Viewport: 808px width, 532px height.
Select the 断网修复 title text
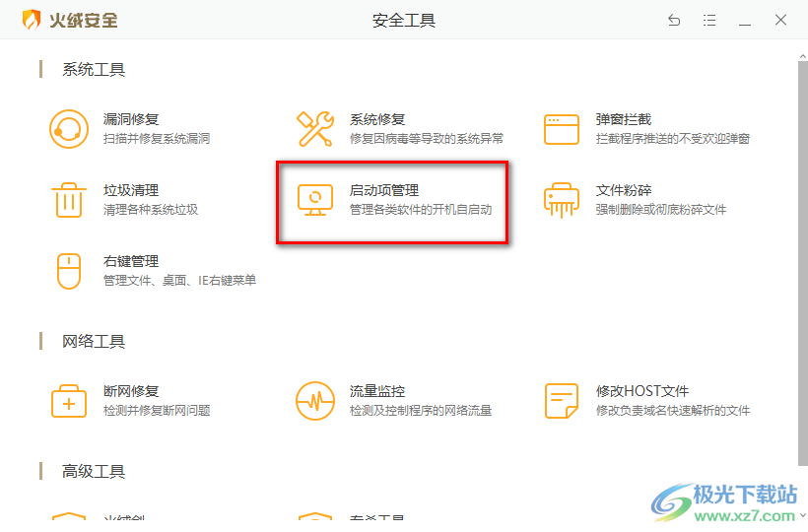[131, 391]
